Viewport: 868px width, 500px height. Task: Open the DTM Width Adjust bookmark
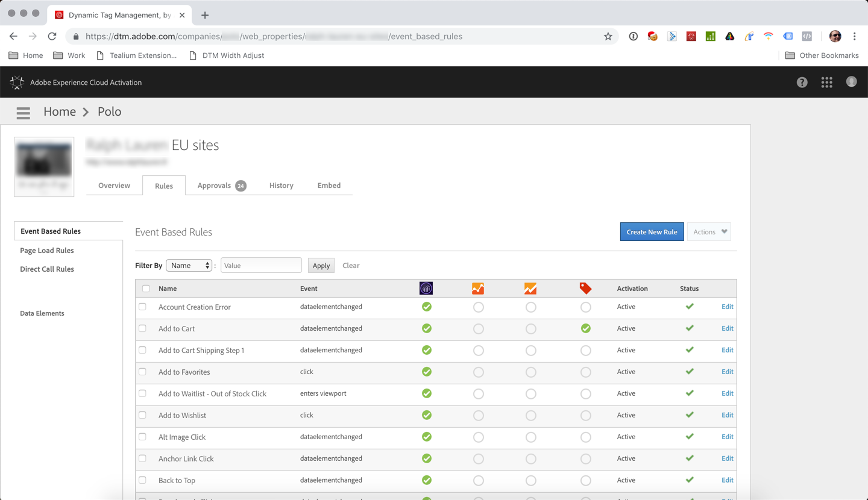(227, 55)
